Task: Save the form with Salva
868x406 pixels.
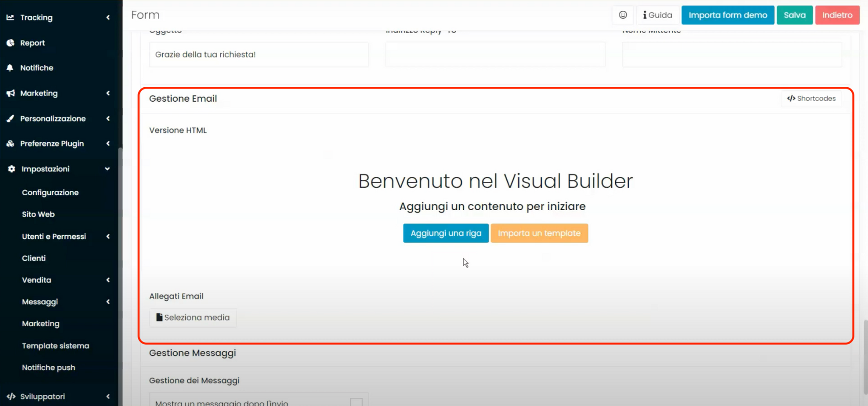Action: pos(795,15)
